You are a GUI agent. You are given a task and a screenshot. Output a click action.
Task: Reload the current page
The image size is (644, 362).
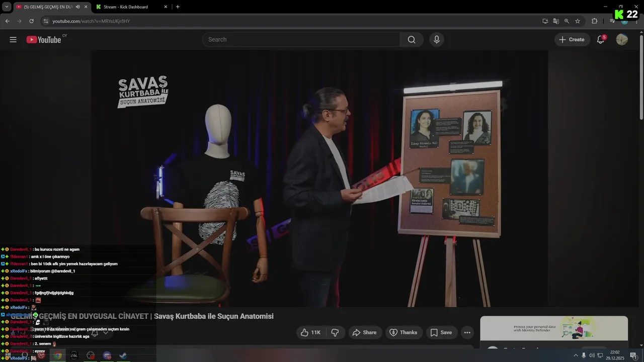pos(31,21)
